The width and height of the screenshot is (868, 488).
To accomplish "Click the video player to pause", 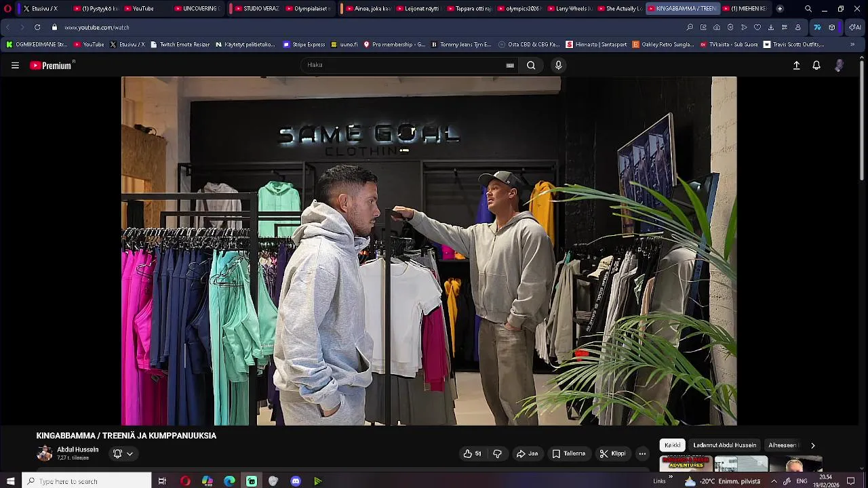I will pos(429,251).
